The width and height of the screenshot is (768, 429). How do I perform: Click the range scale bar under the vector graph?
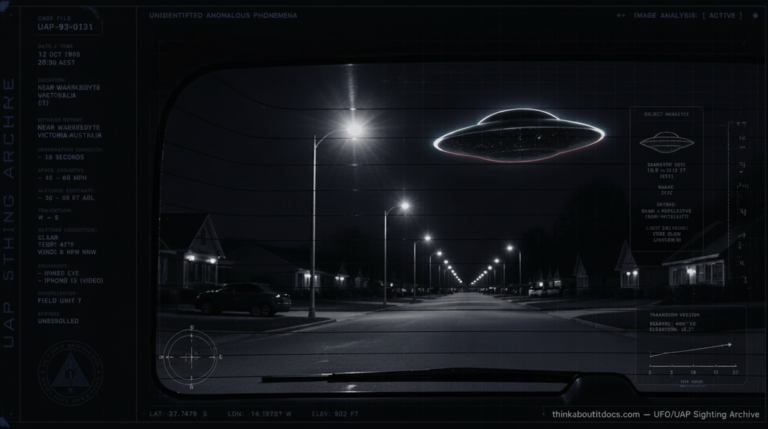[x=693, y=368]
